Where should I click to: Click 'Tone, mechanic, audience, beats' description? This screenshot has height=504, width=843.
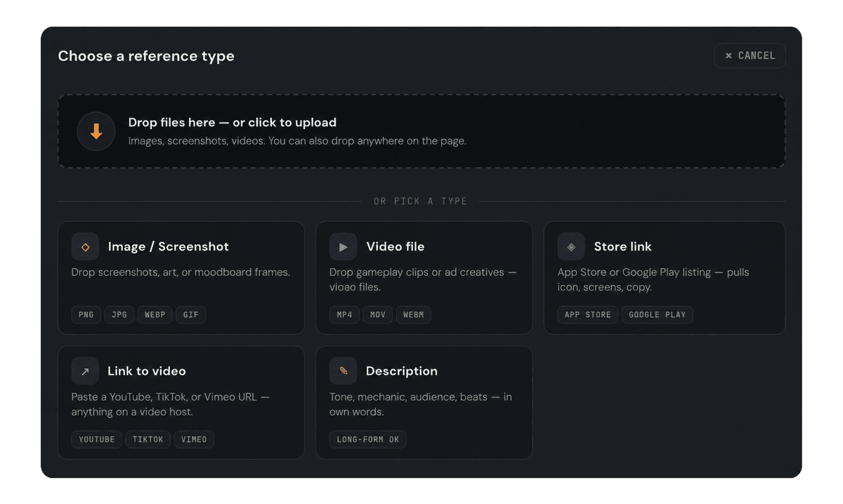click(x=421, y=404)
